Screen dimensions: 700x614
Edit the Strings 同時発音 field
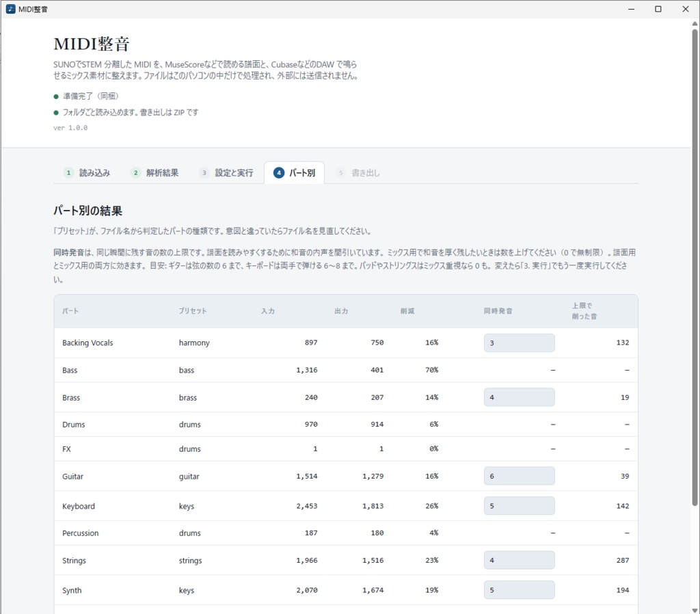(520, 560)
